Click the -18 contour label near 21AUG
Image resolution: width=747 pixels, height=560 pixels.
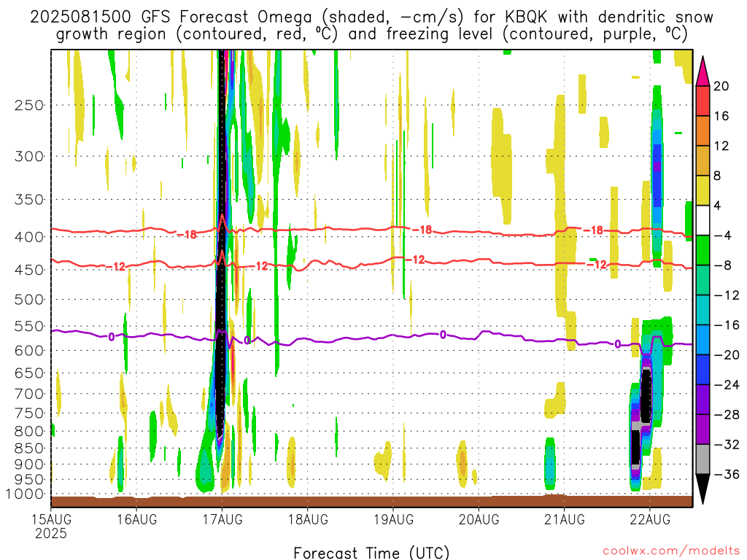tap(594, 230)
